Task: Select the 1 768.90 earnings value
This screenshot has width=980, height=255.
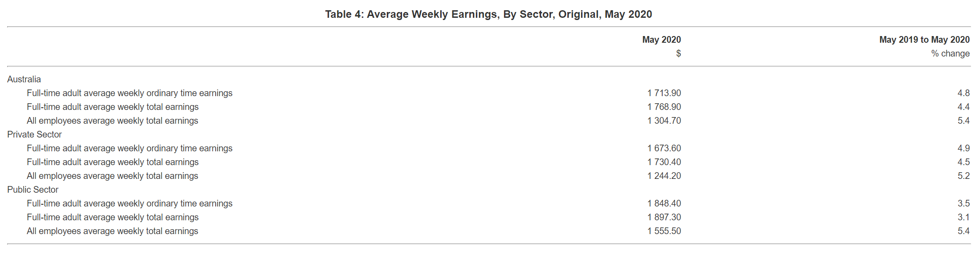Action: 664,107
